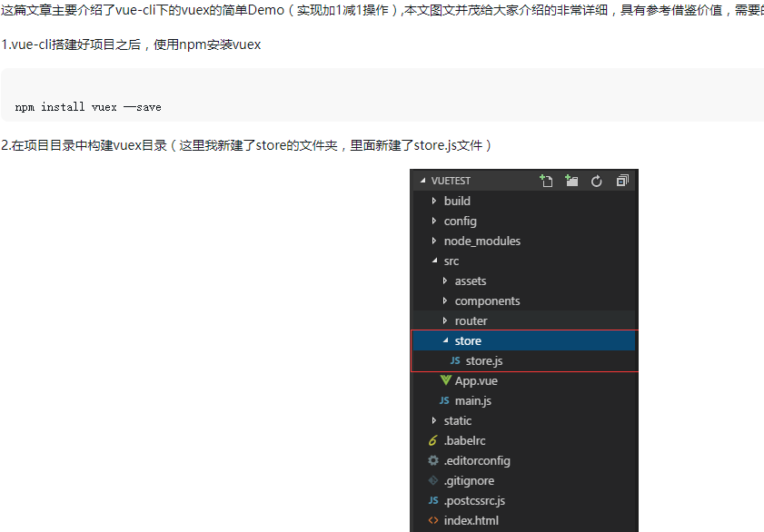Screen dimensions: 764x532
Task: Create a new file in the explorer
Action: 546,181
